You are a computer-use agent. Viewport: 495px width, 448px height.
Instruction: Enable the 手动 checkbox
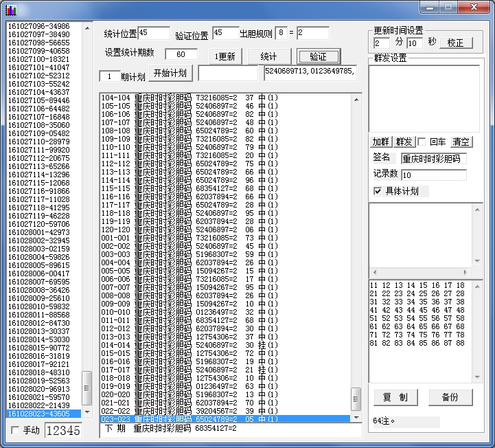click(x=16, y=430)
